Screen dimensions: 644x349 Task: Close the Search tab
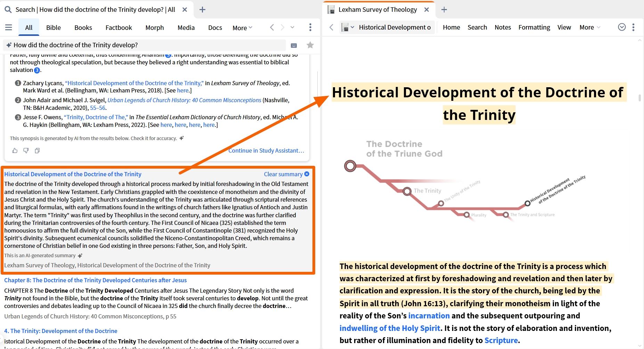point(185,10)
